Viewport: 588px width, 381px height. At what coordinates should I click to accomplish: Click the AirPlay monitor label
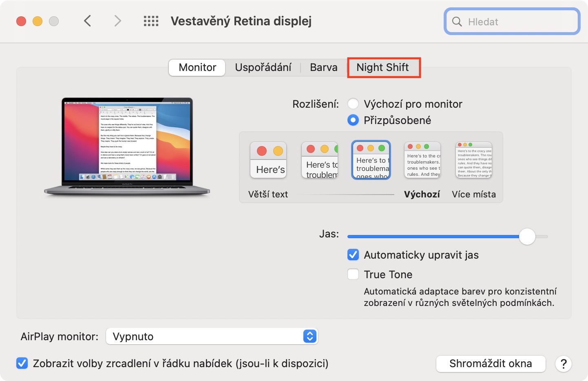[60, 337]
